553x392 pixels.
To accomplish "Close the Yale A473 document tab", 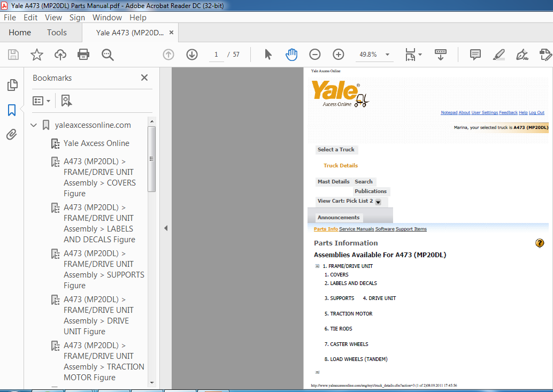I will 171,33.
